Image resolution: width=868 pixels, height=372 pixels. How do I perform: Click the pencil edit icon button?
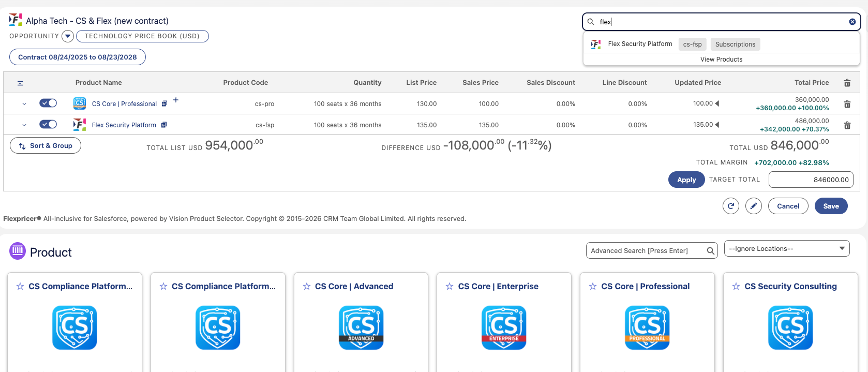click(x=753, y=206)
